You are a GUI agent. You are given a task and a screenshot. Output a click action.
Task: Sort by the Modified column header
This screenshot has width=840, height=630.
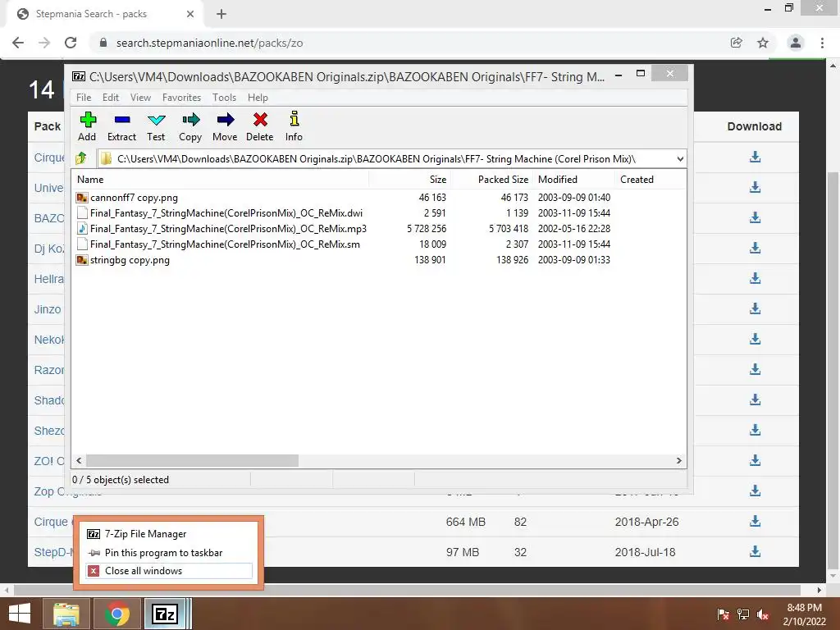[573, 180]
